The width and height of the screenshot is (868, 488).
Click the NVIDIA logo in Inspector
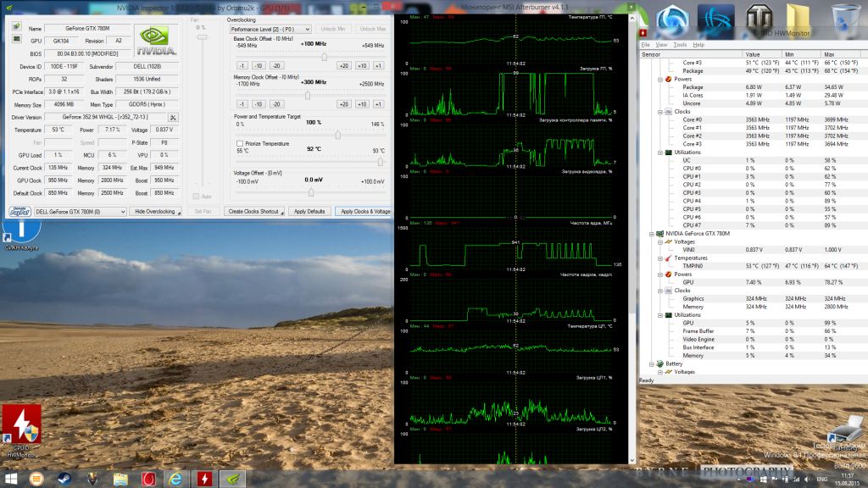tap(156, 41)
